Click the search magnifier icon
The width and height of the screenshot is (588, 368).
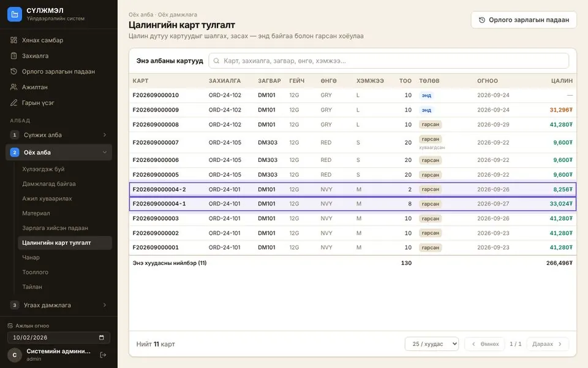click(216, 61)
